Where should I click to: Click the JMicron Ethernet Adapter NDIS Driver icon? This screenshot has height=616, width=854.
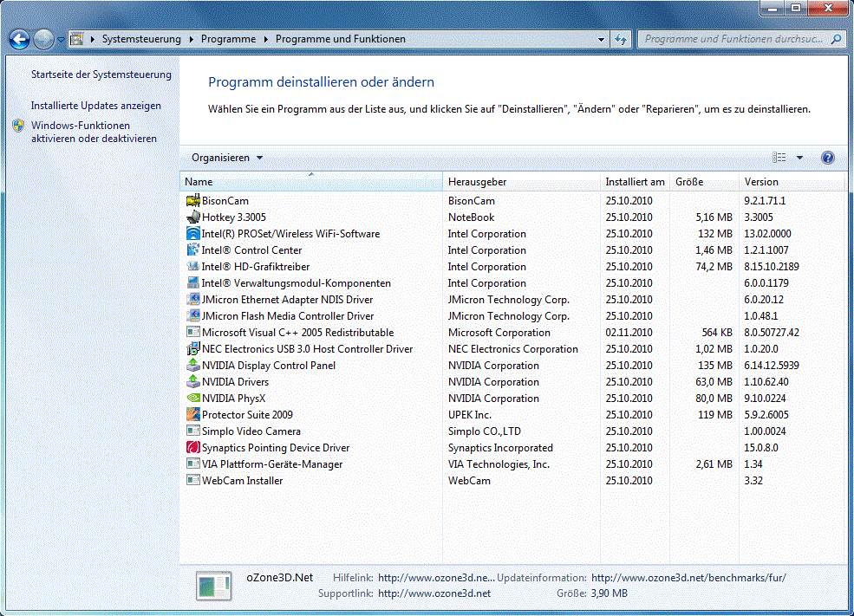(x=192, y=299)
